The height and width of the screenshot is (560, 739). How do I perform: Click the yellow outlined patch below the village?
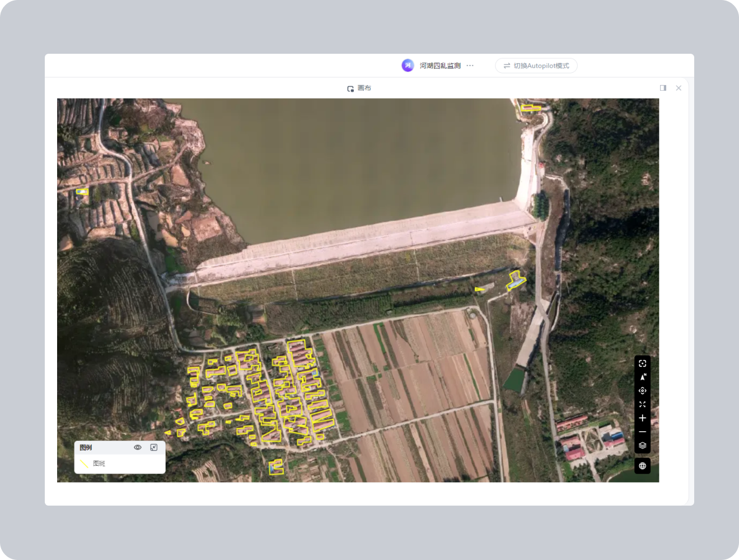click(x=276, y=466)
